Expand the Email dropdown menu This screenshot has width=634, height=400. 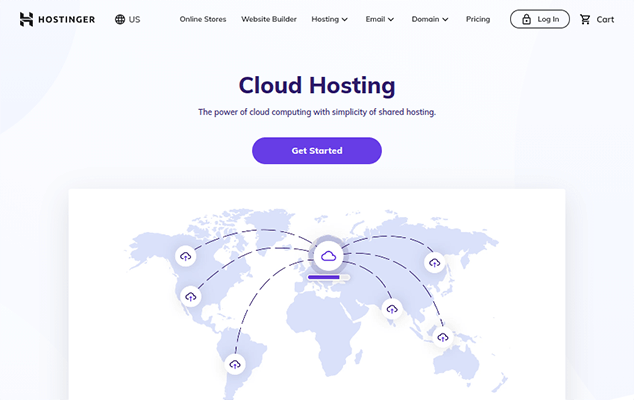click(x=380, y=19)
